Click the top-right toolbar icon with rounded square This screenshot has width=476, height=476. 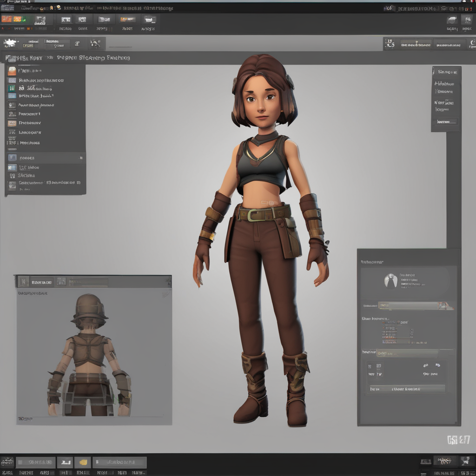point(452,20)
